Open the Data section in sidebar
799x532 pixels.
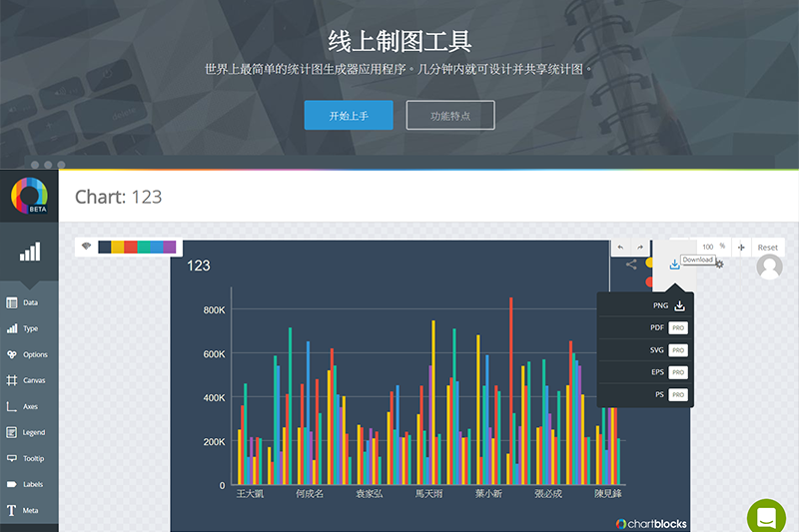29,302
